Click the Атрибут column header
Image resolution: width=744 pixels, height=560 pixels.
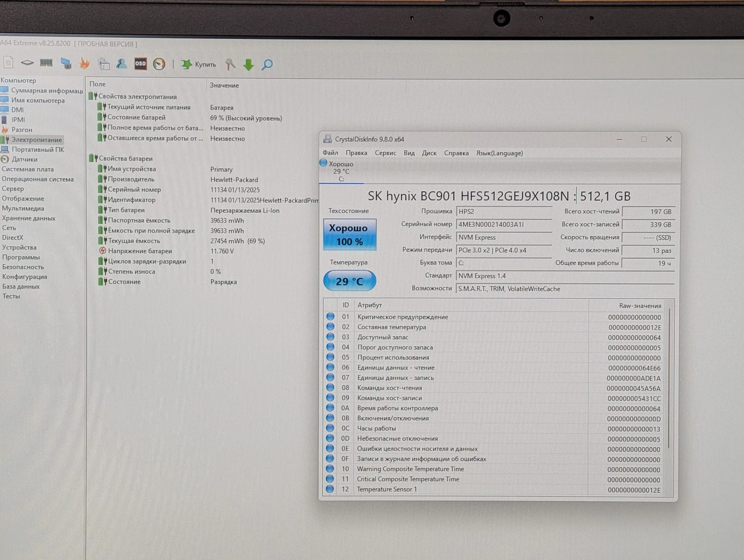coord(369,305)
